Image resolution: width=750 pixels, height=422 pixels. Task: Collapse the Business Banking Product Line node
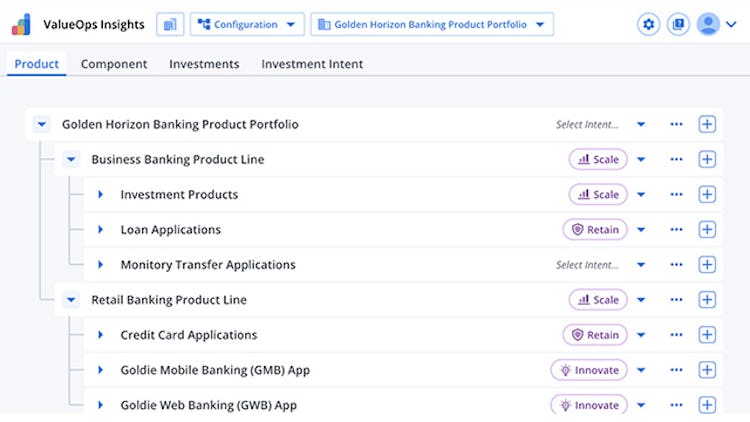click(71, 160)
